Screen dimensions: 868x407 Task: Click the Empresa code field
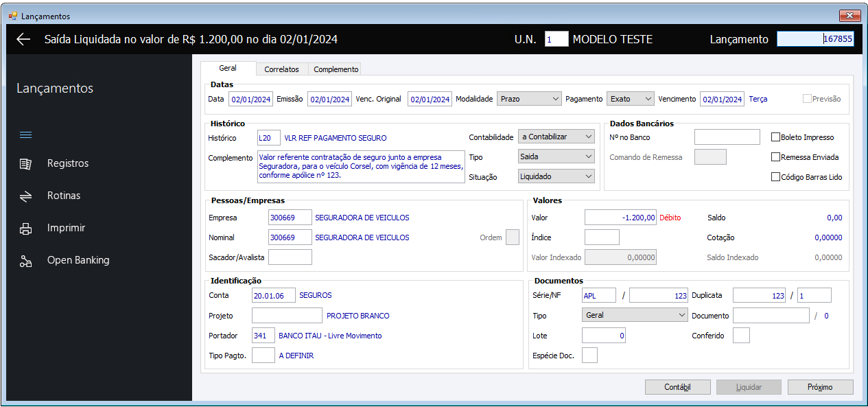point(290,218)
